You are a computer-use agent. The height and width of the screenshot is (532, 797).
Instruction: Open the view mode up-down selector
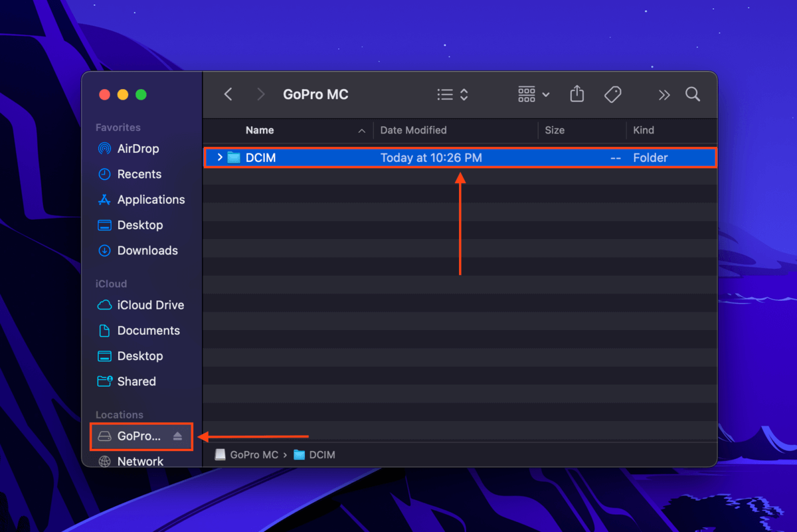tap(464, 94)
